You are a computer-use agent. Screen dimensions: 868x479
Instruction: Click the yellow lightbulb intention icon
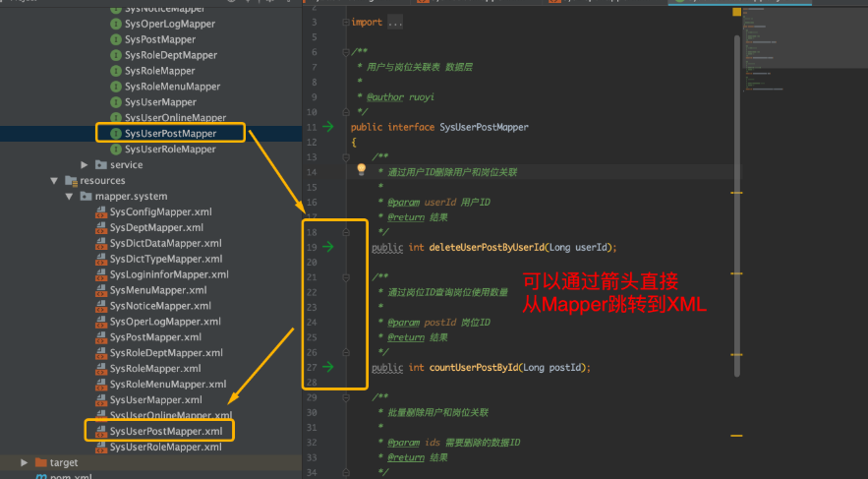point(361,169)
